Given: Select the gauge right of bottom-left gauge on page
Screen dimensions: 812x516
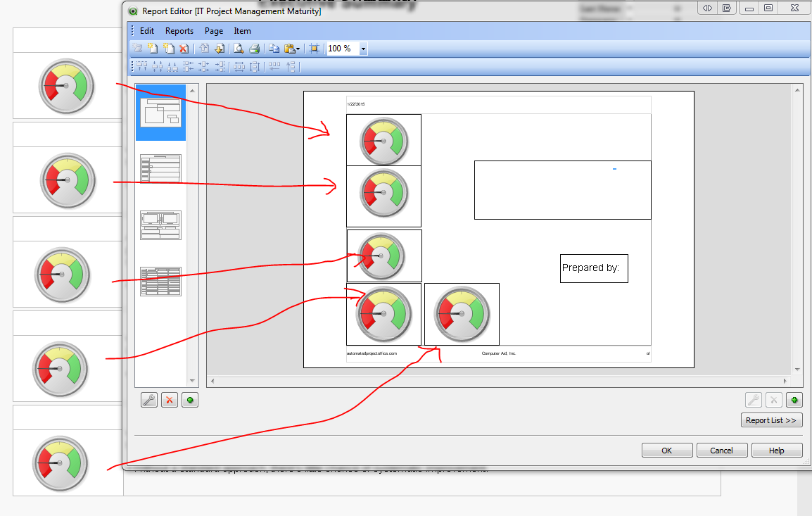Looking at the screenshot, I should 462,315.
